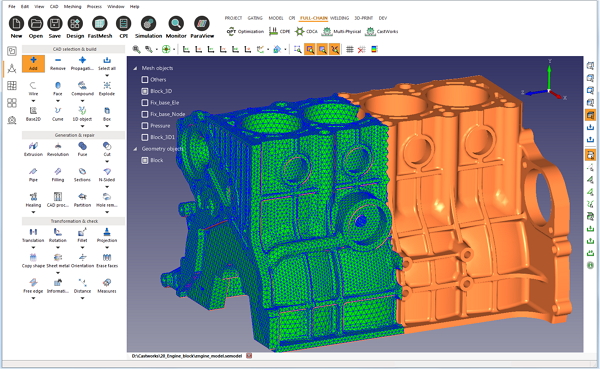
Task: Click the Simulation toolbar icon
Action: (x=148, y=27)
